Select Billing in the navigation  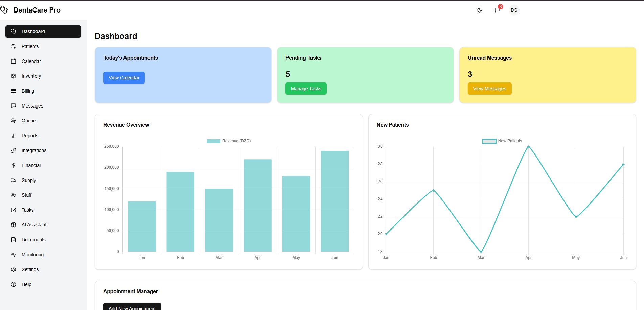tap(43, 91)
